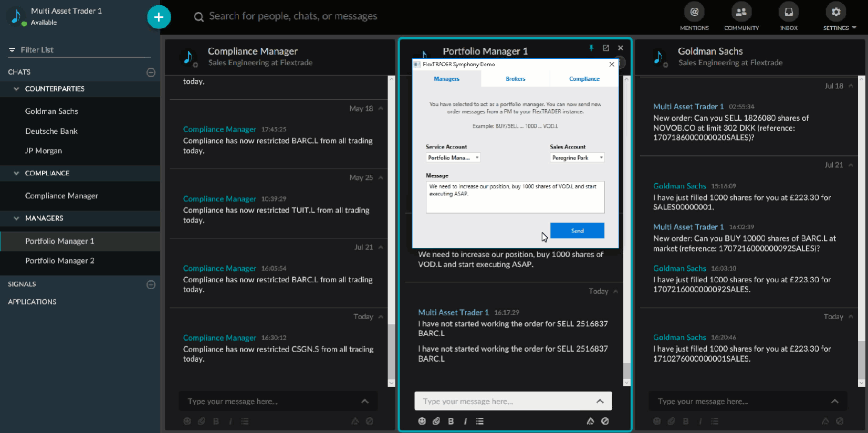Open Deutsche Bank chat from sidebar

click(x=51, y=131)
